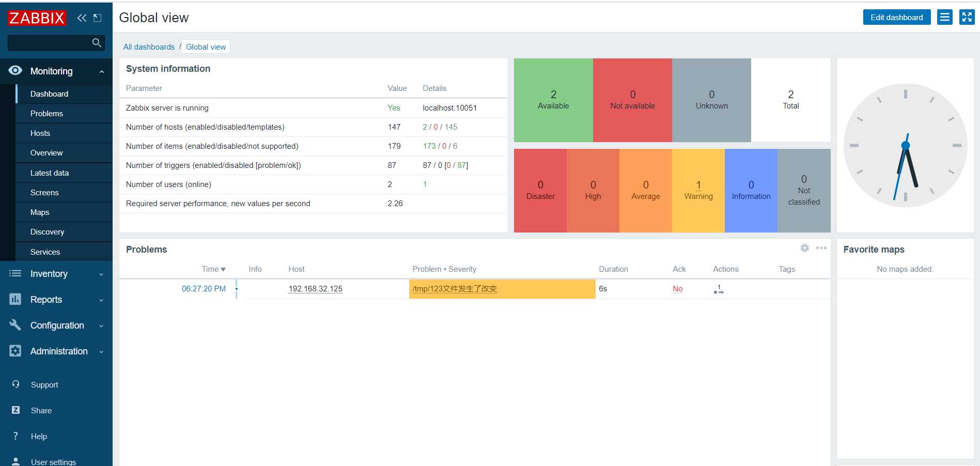The height and width of the screenshot is (466, 980).
Task: Open the dashboard actions hamburger menu
Action: [945, 17]
